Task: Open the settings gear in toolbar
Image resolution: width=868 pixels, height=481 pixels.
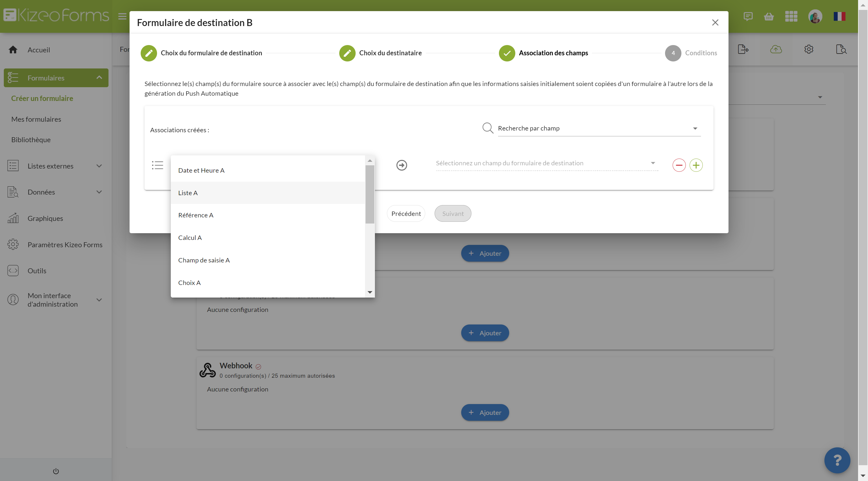Action: 808,49
